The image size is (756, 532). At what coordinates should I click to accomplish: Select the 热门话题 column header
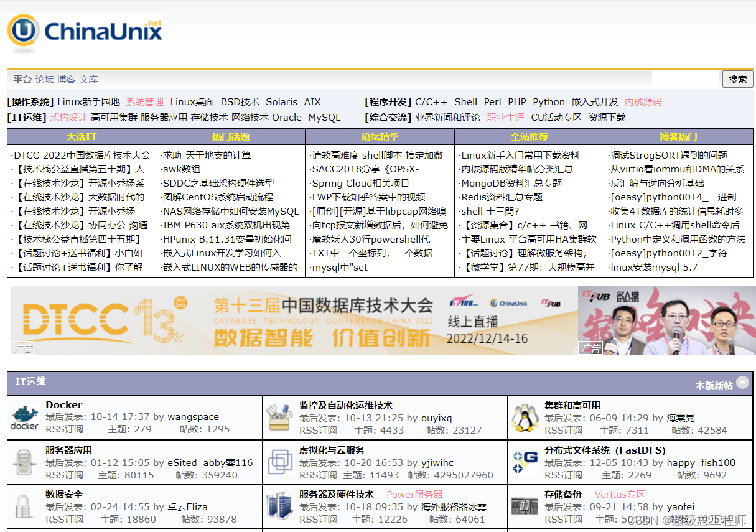tap(230, 136)
